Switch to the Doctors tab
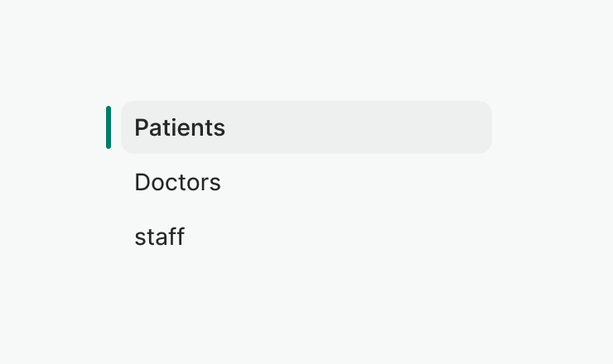 [x=177, y=182]
